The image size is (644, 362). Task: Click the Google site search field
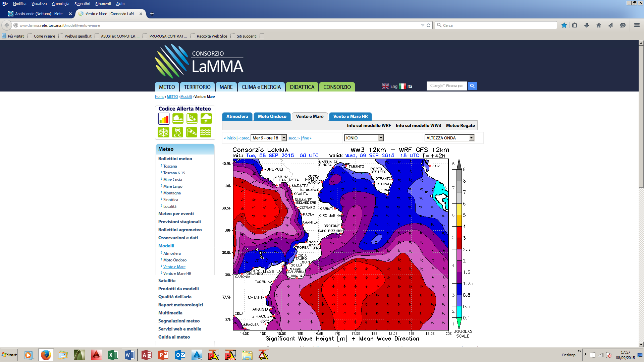447,86
